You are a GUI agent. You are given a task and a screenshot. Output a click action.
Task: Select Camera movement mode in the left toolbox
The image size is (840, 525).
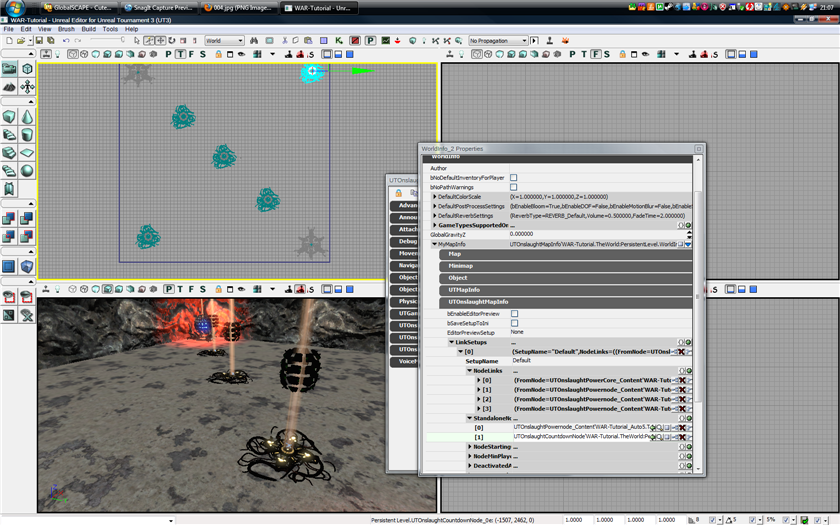tap(9, 69)
